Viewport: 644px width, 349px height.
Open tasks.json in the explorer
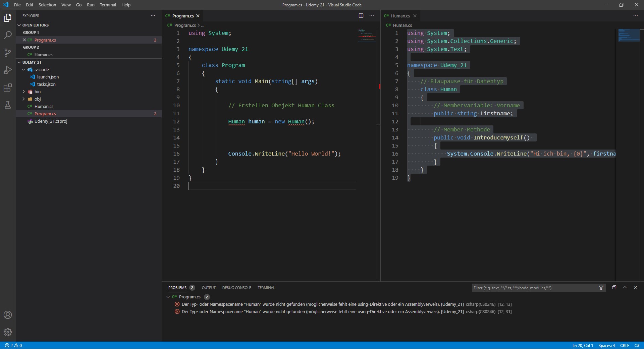46,84
